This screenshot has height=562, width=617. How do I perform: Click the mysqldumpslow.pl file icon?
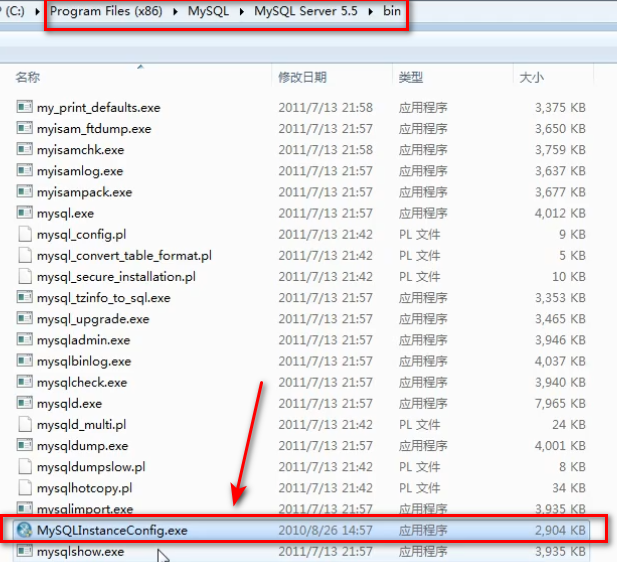click(x=25, y=467)
